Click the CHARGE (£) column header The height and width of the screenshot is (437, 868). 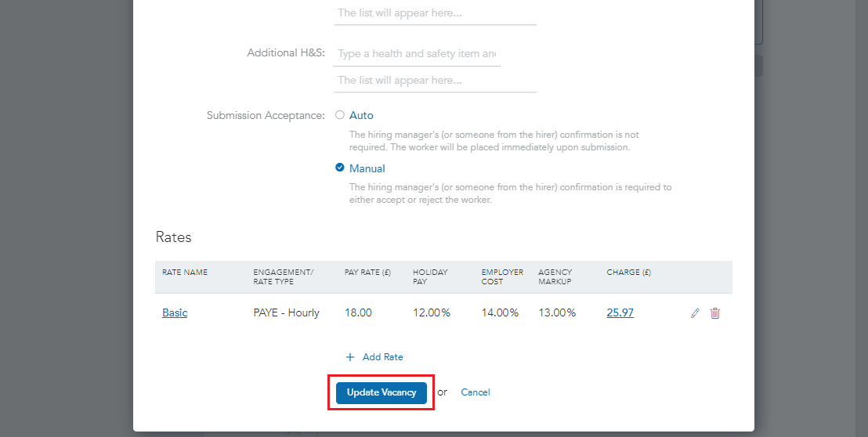pos(629,273)
